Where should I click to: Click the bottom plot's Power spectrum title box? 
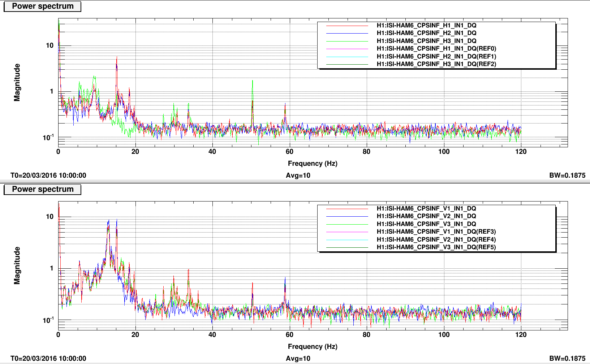(42, 189)
